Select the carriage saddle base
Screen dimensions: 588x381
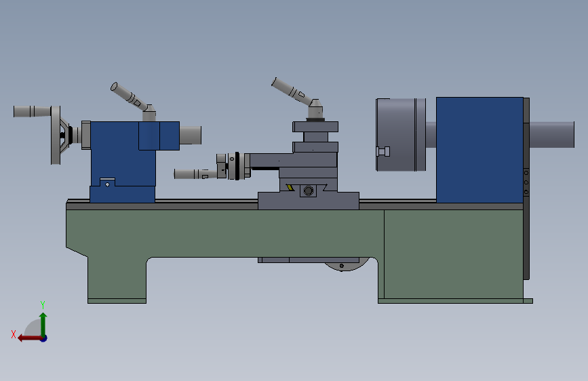tap(309, 201)
